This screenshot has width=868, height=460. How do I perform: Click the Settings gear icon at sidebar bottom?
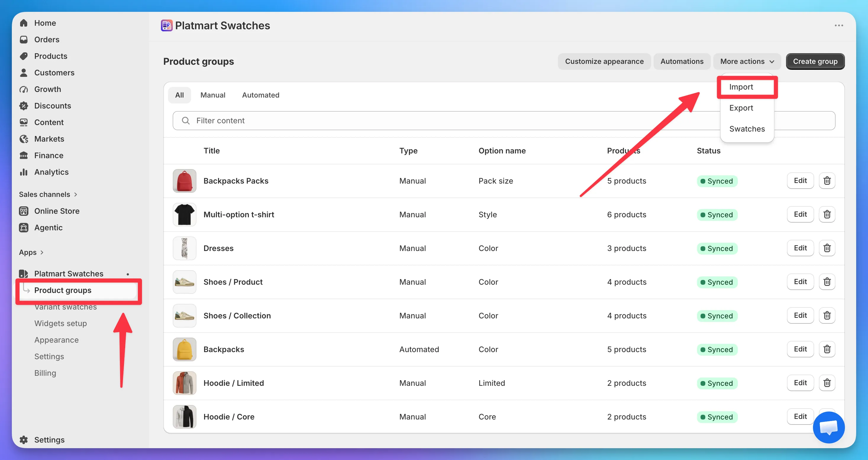coord(24,440)
